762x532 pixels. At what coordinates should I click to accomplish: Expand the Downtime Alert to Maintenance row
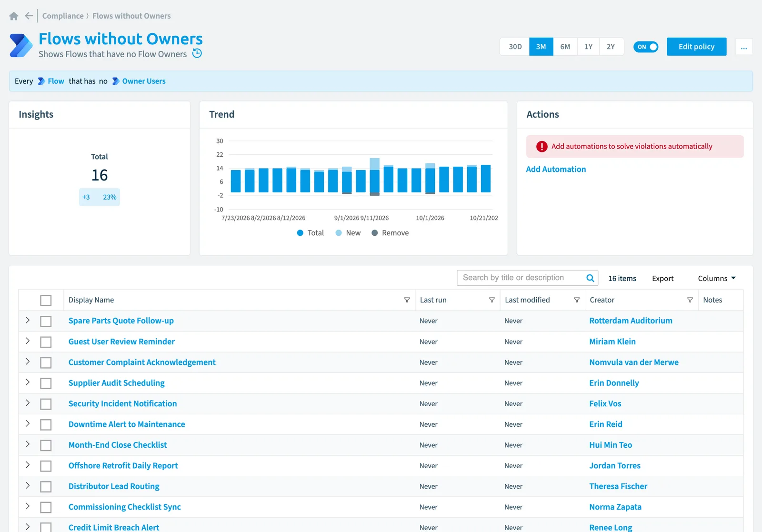(x=28, y=423)
